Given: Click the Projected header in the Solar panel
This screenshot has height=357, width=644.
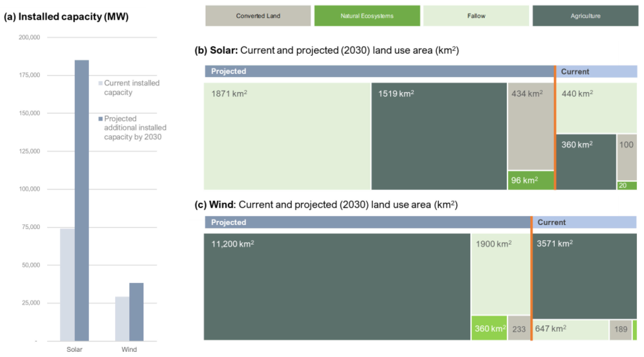Looking at the screenshot, I should (379, 71).
